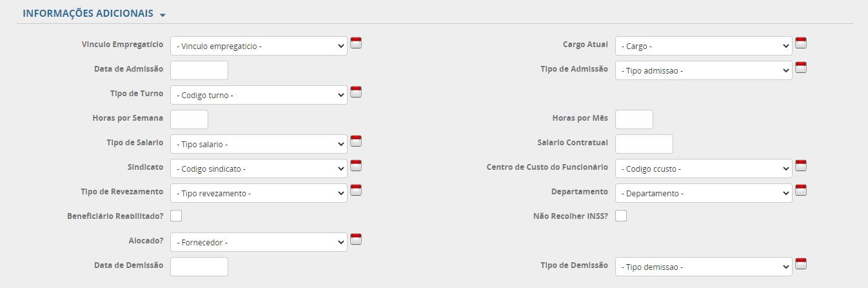Click the Data de Admissão field
Viewport: 868px width, 288px height.
pos(199,70)
